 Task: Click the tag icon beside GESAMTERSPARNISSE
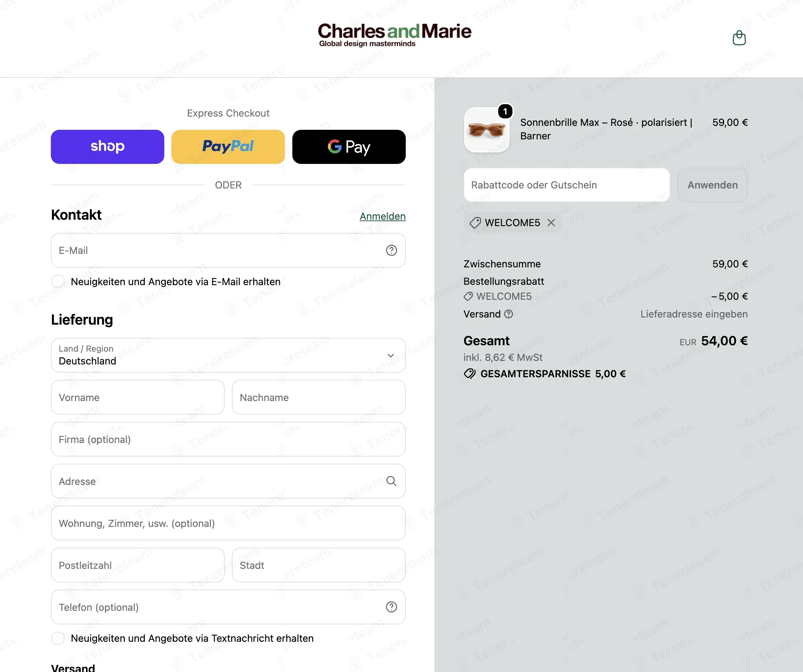click(x=469, y=374)
